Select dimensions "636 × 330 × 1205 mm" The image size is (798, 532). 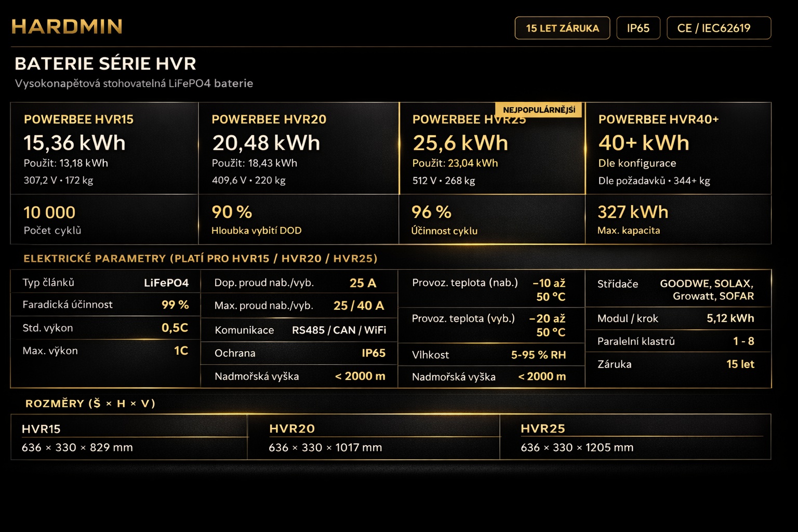click(577, 447)
